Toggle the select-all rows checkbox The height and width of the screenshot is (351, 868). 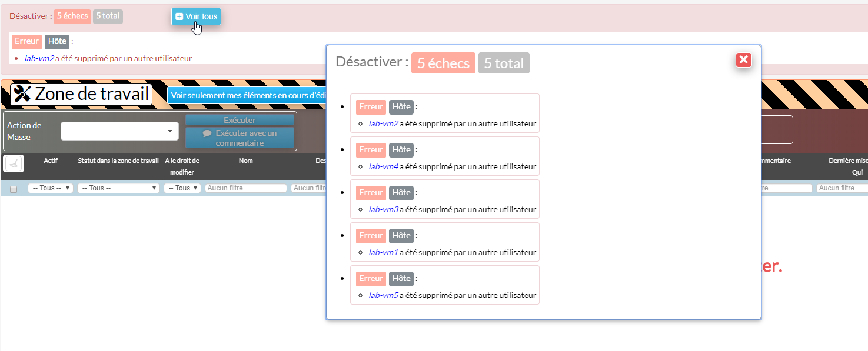click(14, 189)
